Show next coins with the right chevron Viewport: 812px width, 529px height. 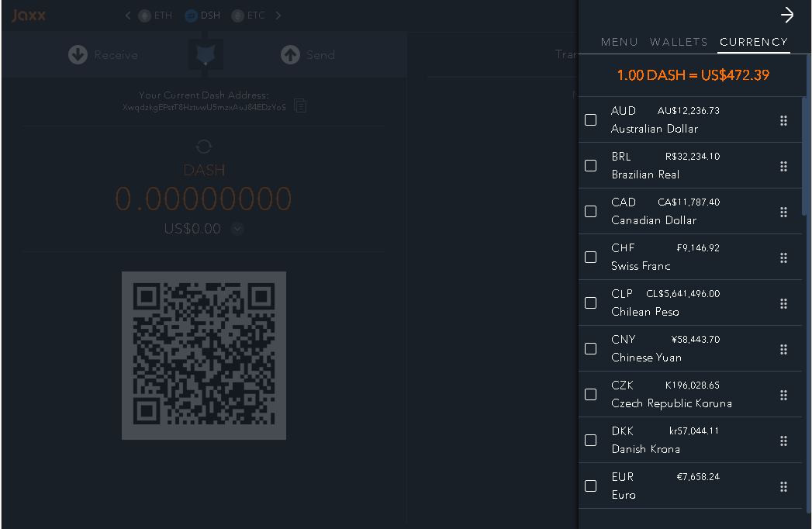(x=278, y=16)
